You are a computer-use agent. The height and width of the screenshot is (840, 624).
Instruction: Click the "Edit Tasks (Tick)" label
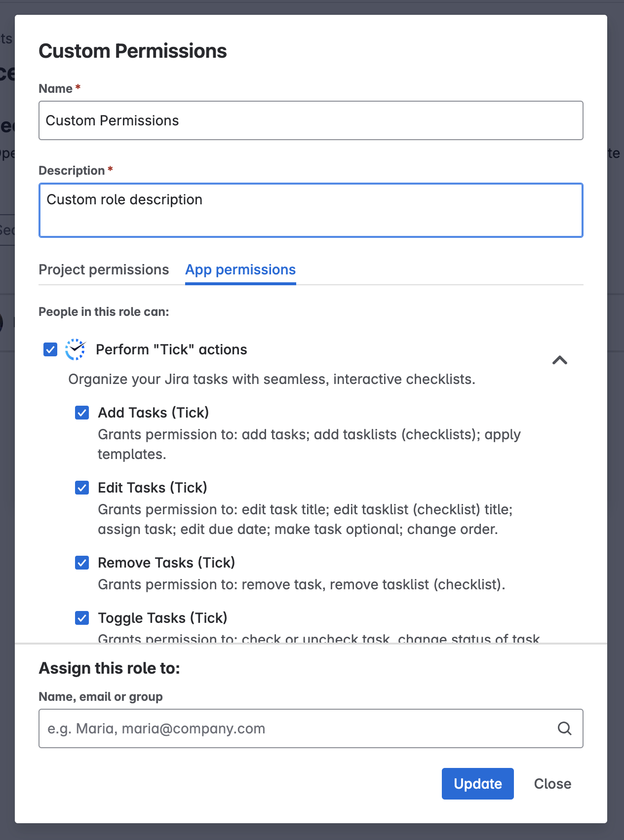(x=153, y=488)
